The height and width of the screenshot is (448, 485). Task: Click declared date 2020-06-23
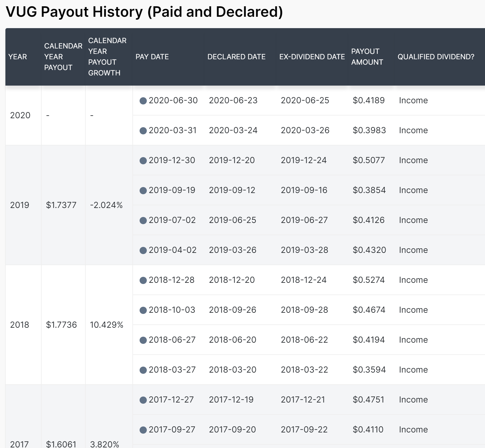(233, 100)
